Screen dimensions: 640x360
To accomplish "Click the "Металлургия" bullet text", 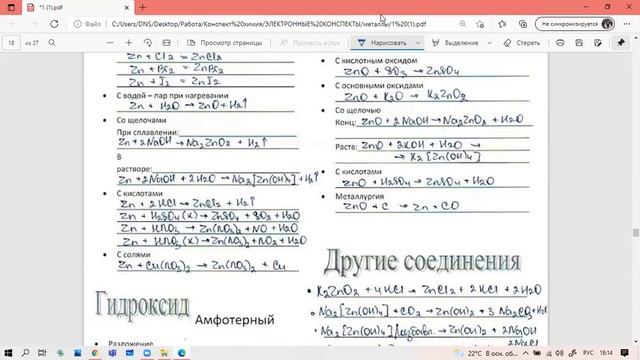I will point(360,196).
